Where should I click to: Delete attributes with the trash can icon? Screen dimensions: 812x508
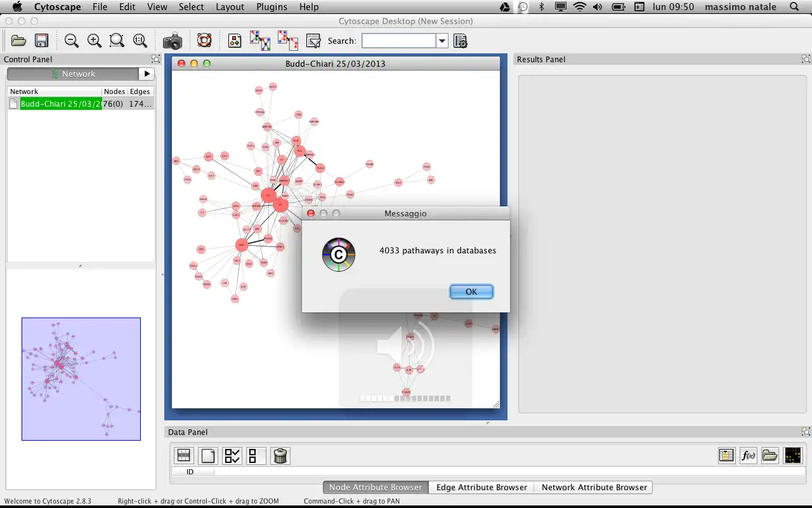(x=280, y=455)
